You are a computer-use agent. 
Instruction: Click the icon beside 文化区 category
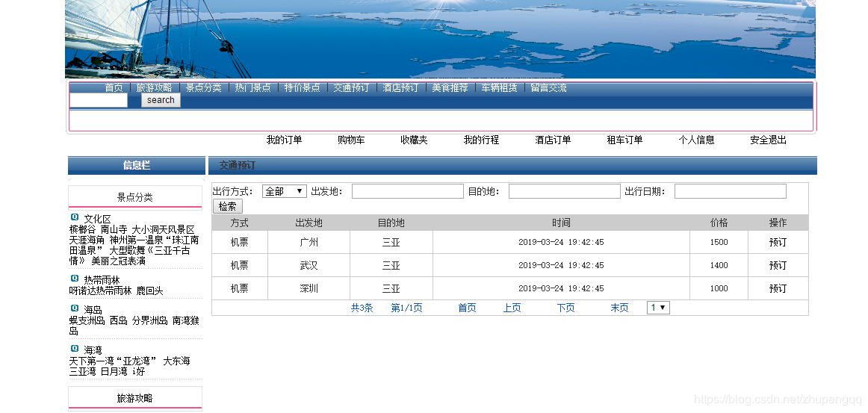point(75,217)
